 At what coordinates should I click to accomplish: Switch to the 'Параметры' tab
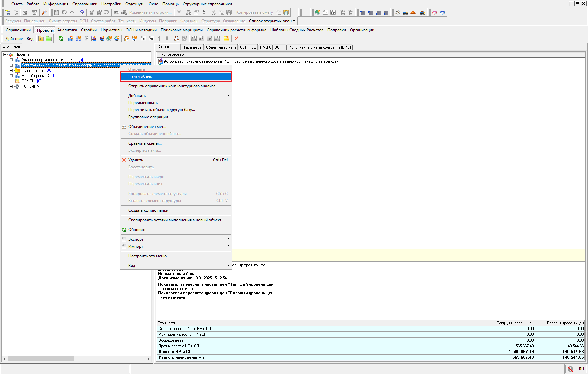[x=192, y=47]
